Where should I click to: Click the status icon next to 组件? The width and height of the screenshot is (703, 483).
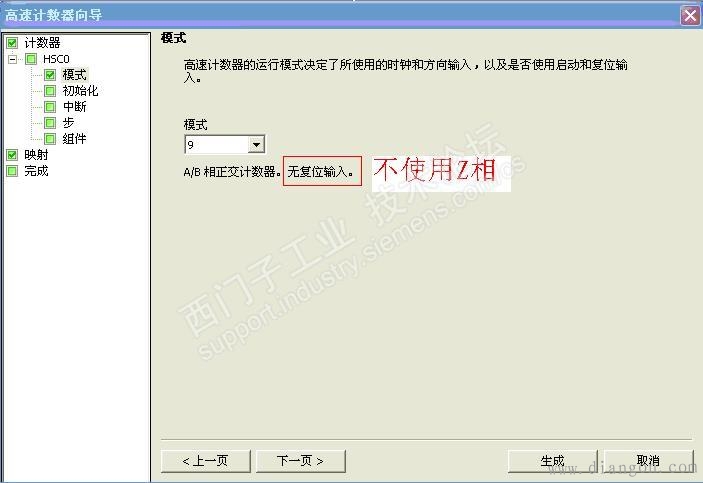50,139
